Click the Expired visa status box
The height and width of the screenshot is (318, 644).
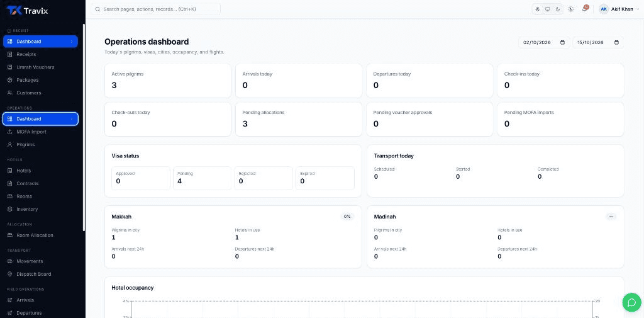tap(325, 178)
